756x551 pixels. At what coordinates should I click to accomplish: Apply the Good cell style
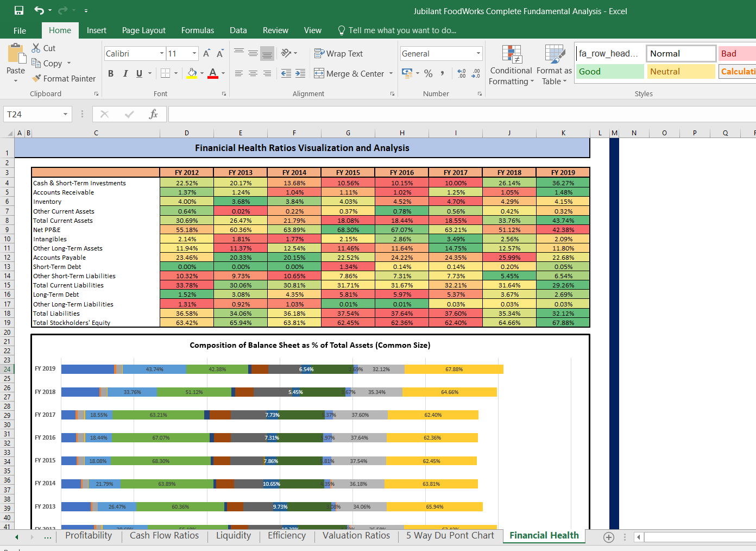[610, 72]
